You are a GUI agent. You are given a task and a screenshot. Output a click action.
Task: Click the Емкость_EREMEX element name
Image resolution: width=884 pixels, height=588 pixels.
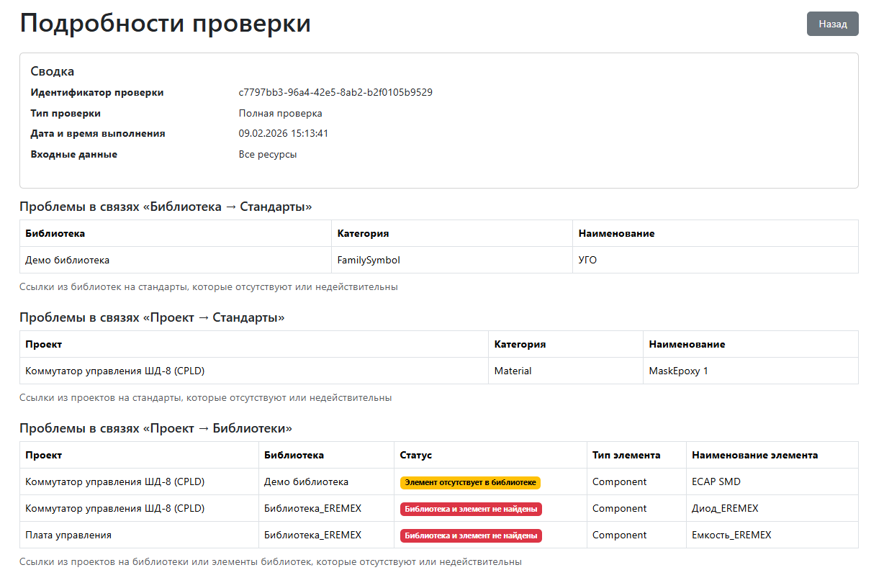point(731,535)
